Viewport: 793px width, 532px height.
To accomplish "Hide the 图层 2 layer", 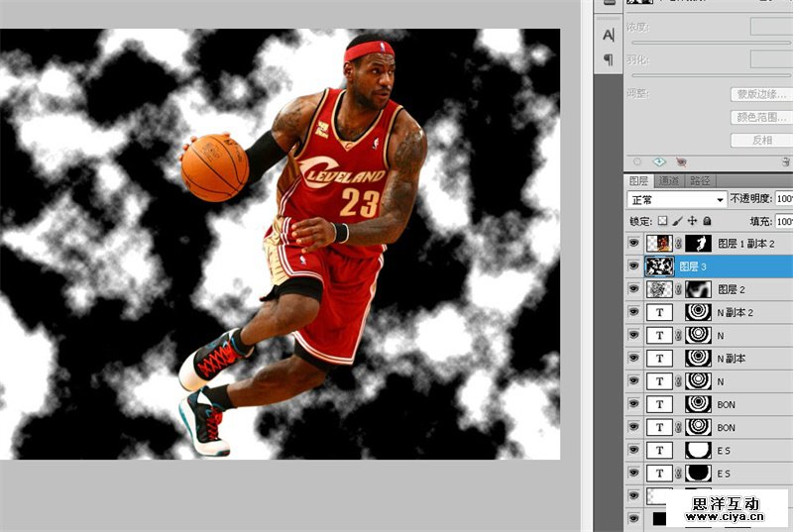I will (634, 289).
